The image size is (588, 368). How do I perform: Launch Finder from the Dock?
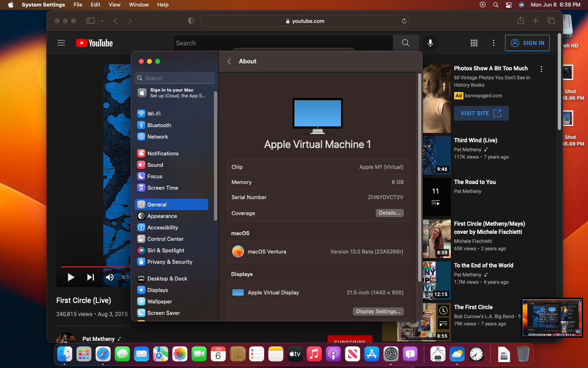pos(65,354)
